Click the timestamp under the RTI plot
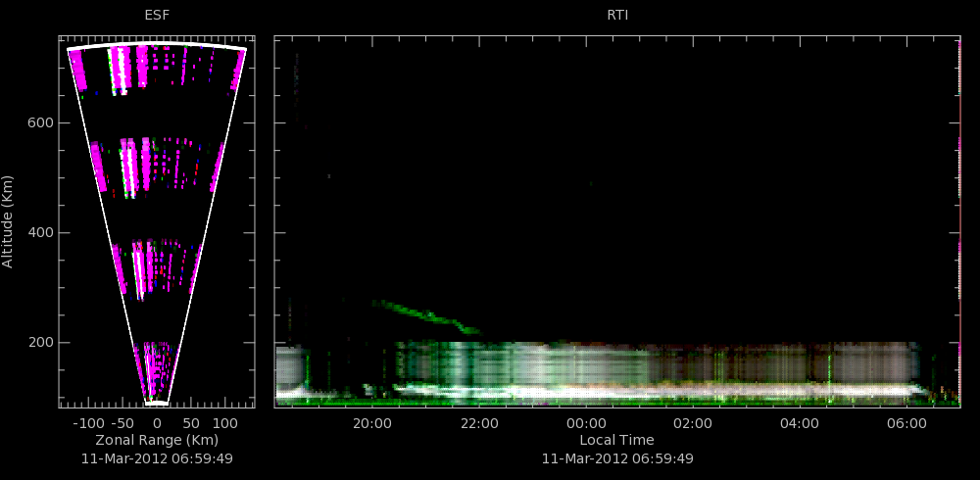 pos(617,458)
